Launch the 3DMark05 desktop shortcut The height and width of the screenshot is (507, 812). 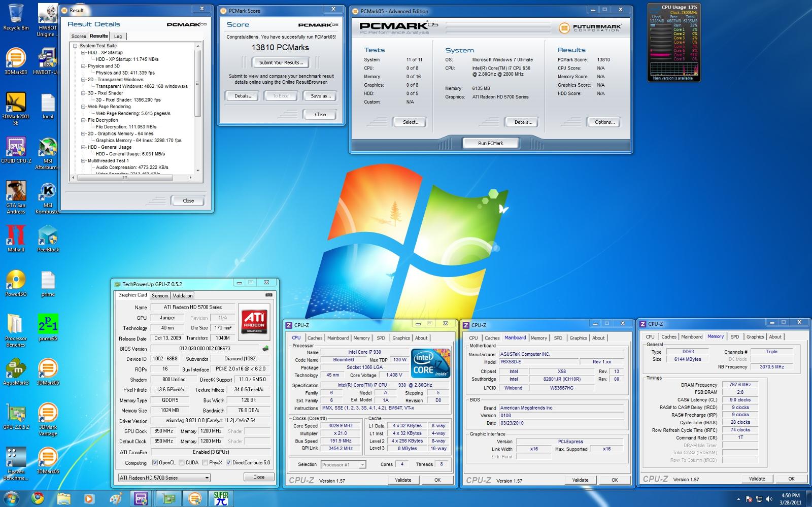pyautogui.click(x=47, y=372)
